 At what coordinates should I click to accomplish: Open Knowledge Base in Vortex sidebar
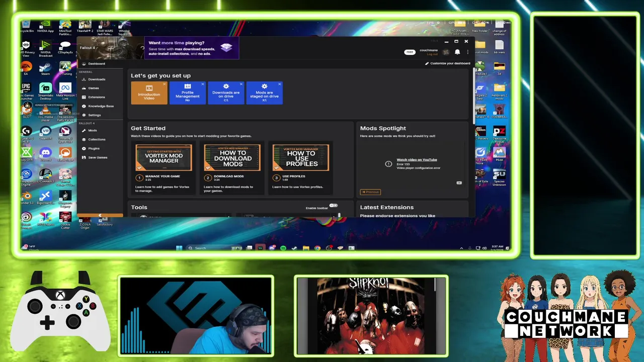101,107
